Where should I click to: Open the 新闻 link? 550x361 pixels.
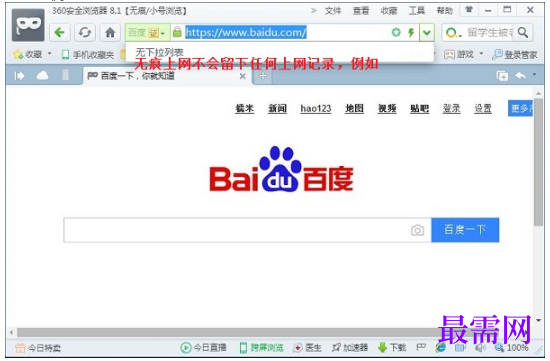click(277, 108)
